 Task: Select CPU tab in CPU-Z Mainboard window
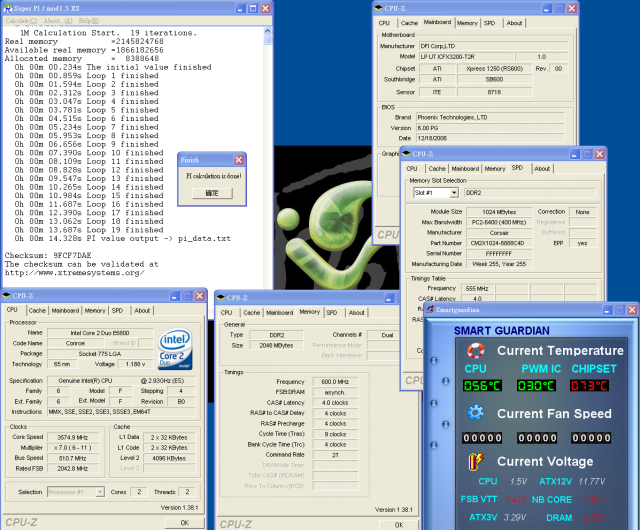[x=384, y=23]
